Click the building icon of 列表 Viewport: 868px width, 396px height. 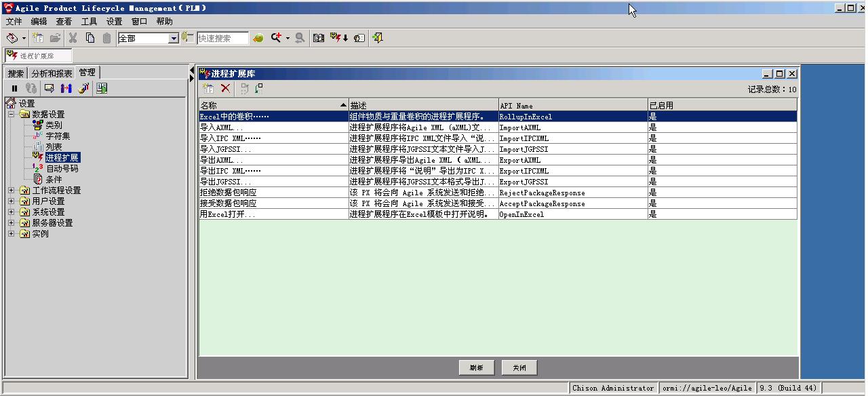pyautogui.click(x=38, y=147)
